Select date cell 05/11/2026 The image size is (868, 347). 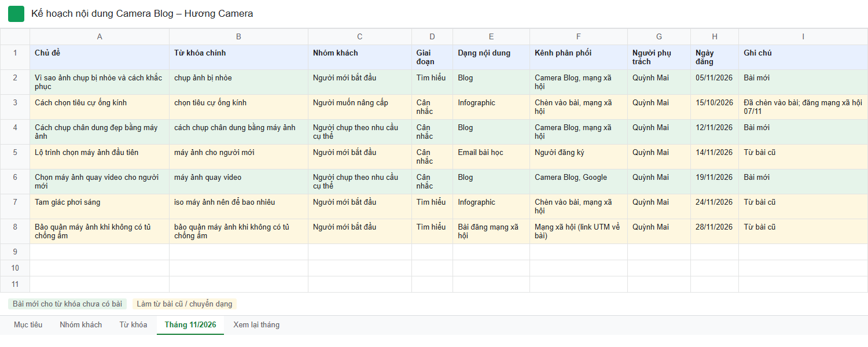click(715, 82)
